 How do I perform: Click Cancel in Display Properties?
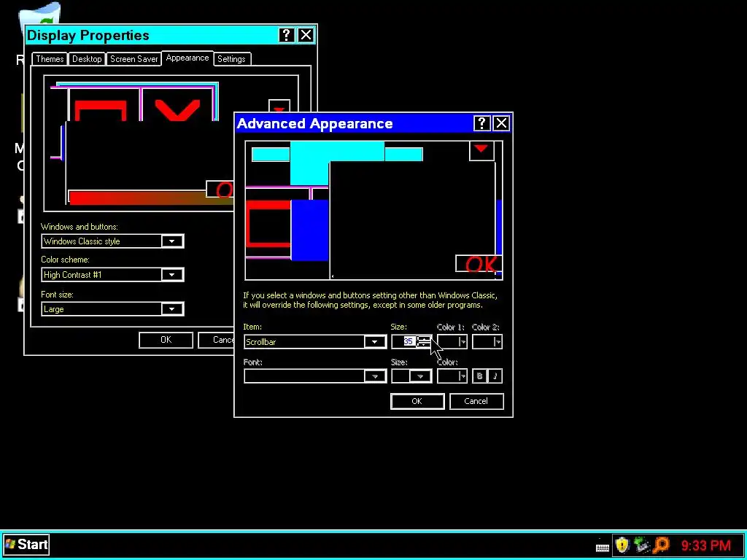(x=216, y=340)
